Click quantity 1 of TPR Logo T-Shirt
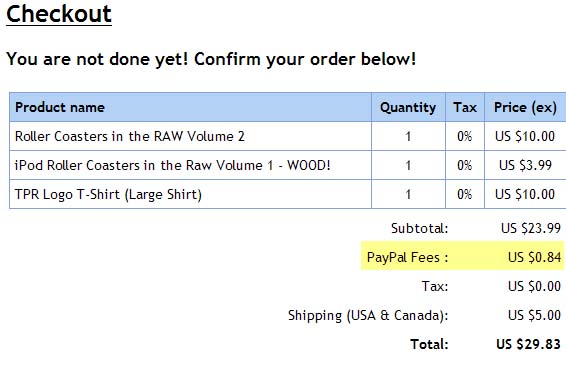The width and height of the screenshot is (566, 381). tap(408, 194)
